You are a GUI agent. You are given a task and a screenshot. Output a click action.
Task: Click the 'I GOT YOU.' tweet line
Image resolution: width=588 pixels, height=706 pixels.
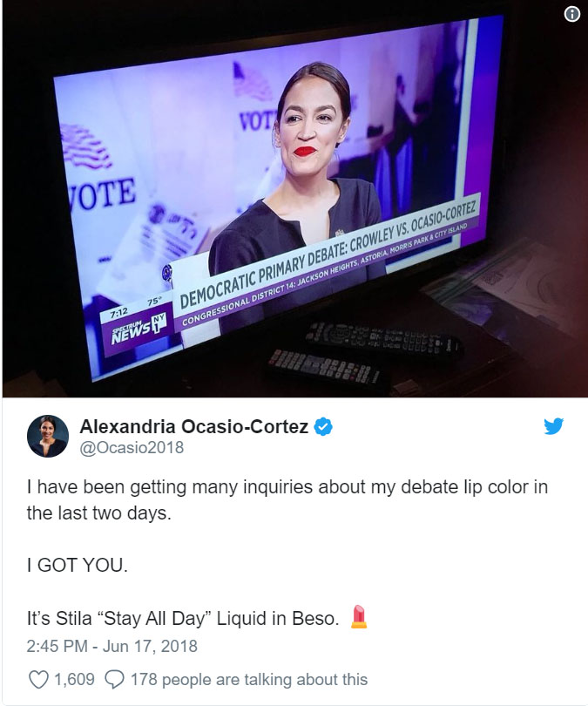[78, 565]
